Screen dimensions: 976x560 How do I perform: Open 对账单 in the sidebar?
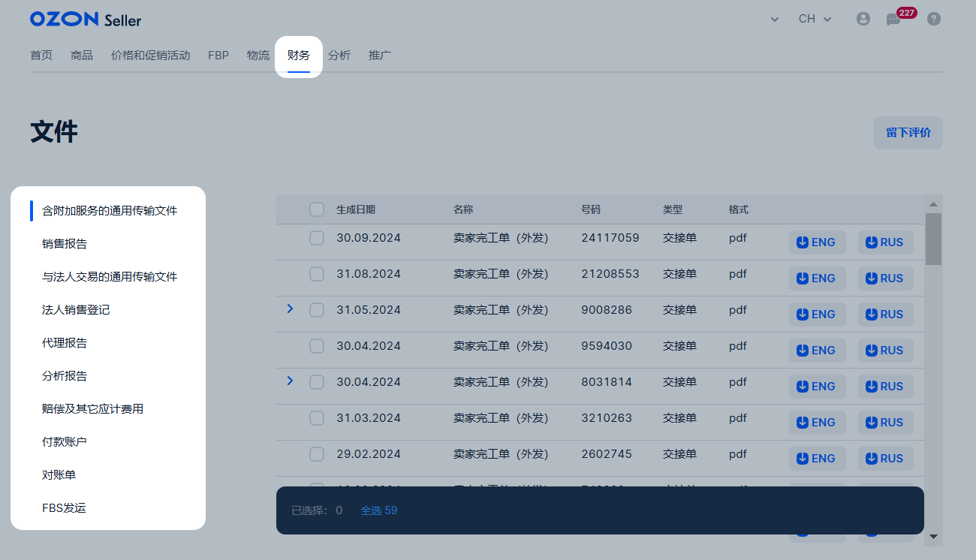pos(59,475)
